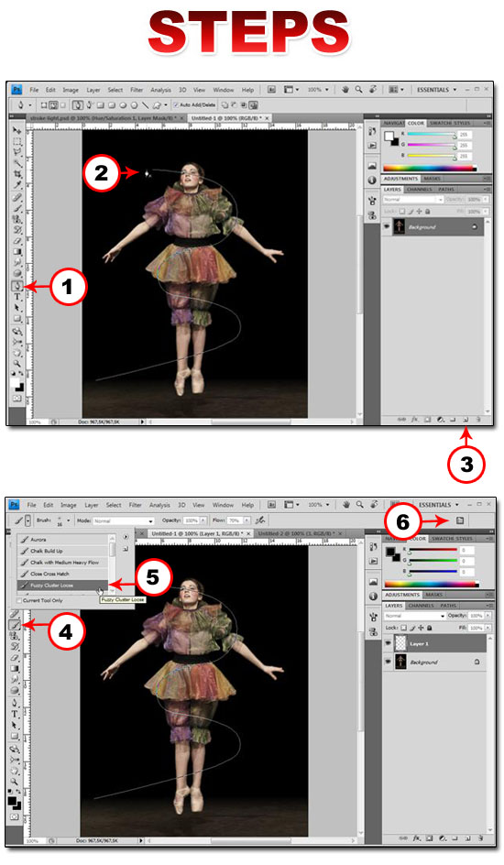This screenshot has width=504, height=865.
Task: Select the Eraser tool in the Pen-options window
Action: [x=17, y=241]
